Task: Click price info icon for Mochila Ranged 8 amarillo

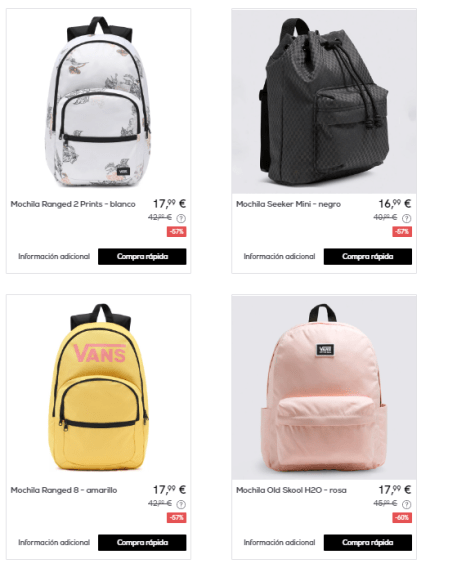Action: [x=181, y=504]
